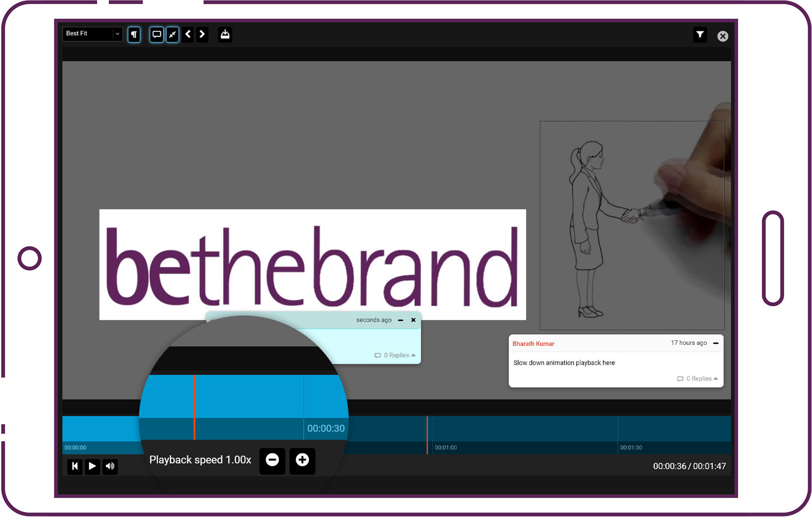812x517 pixels.
Task: Click the 17 hours ago timestamp
Action: tap(689, 343)
